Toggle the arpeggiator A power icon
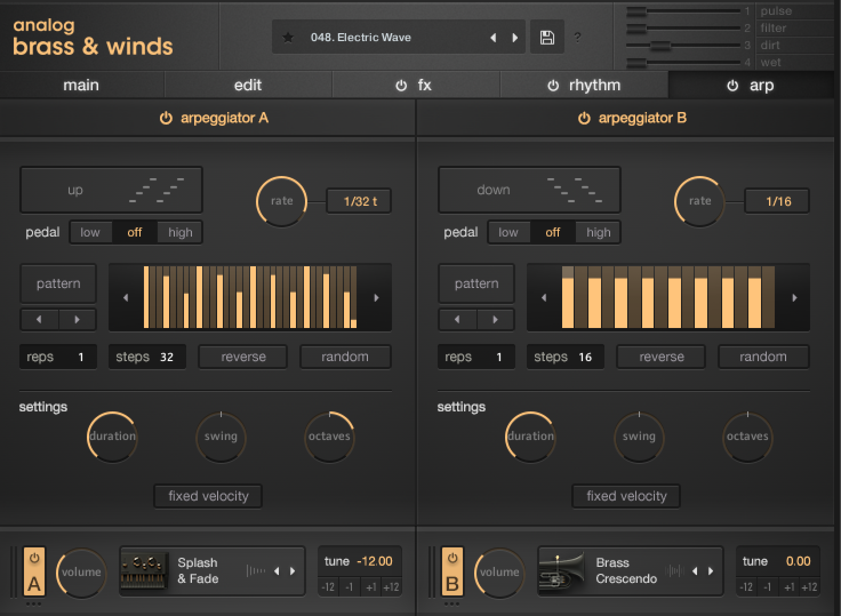The image size is (841, 616). click(x=166, y=118)
